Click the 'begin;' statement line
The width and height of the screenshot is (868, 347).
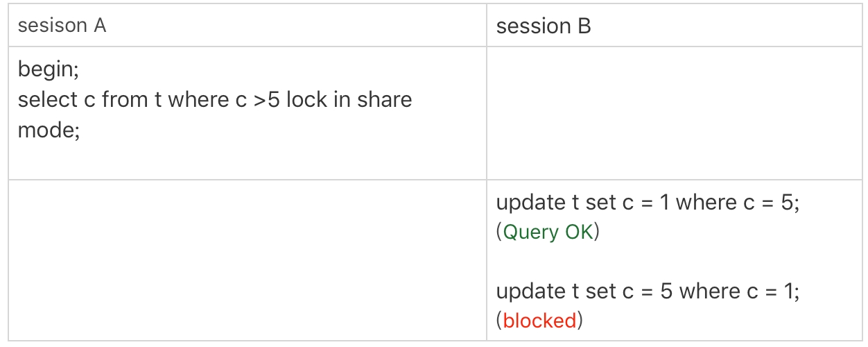click(47, 69)
